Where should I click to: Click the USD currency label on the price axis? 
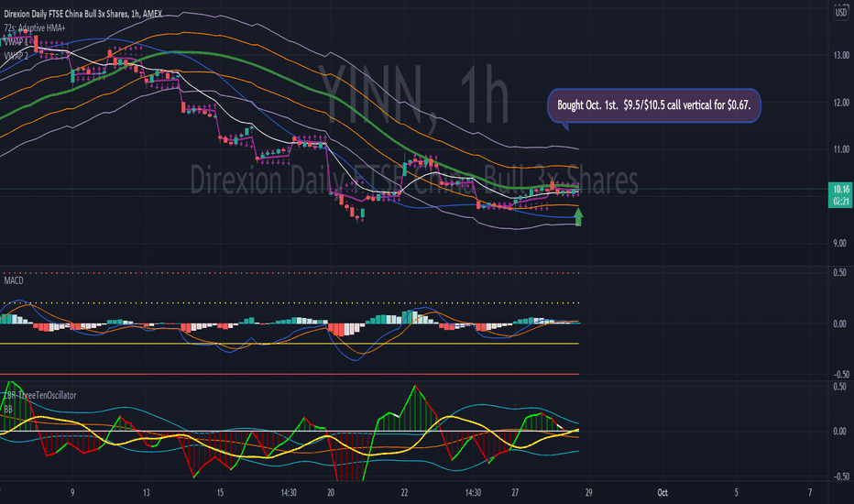tap(841, 13)
